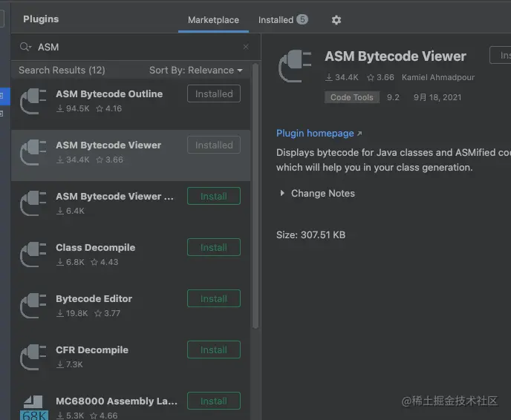Click the Bytecode Editor plugin icon
The height and width of the screenshot is (420, 511).
pos(33,306)
